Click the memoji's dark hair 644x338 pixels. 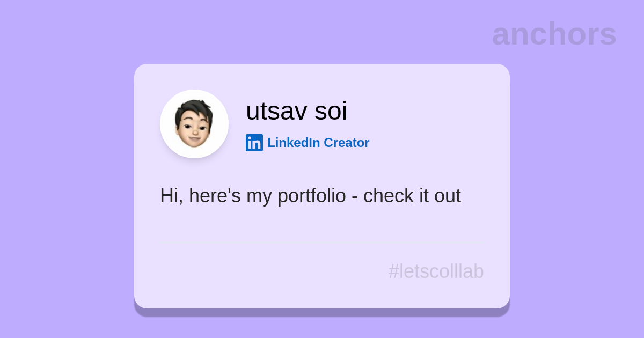[x=193, y=107]
